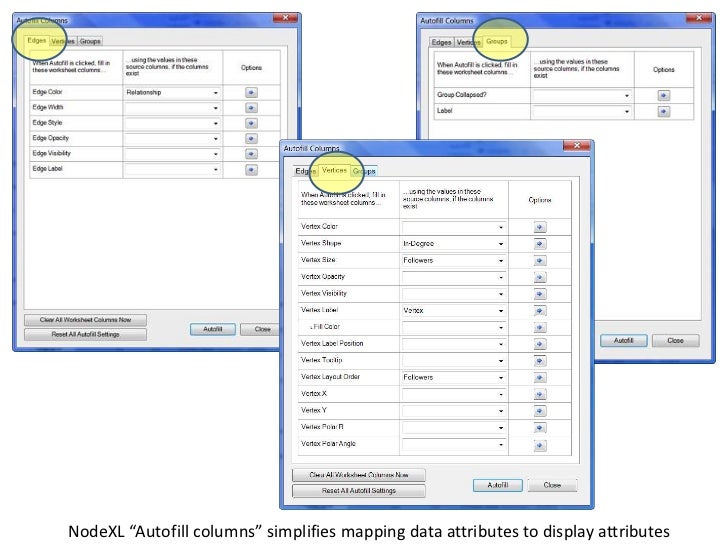The width and height of the screenshot is (728, 546).
Task: Select the Vertex Polar Angle label
Action: pos(328,444)
